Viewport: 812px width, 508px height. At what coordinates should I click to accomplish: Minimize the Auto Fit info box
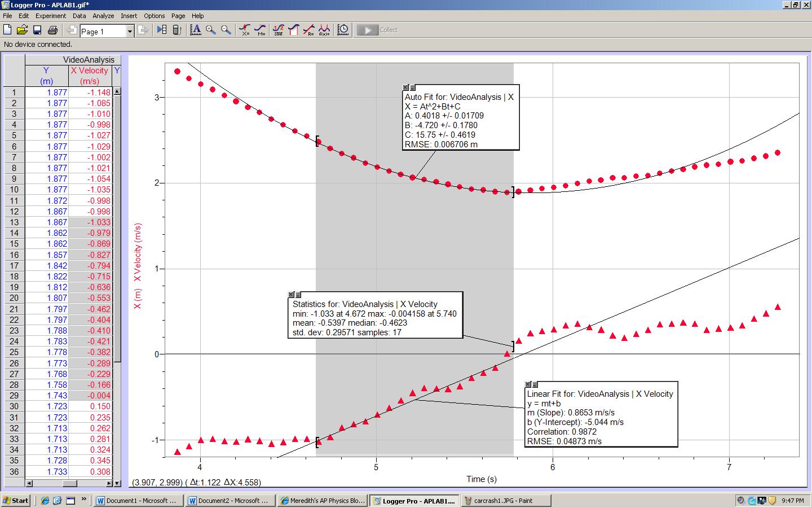click(412, 87)
